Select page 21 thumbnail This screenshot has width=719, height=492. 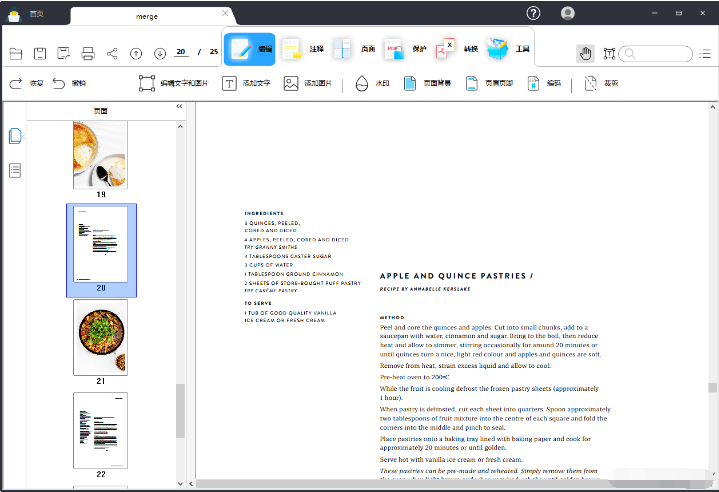pyautogui.click(x=100, y=337)
